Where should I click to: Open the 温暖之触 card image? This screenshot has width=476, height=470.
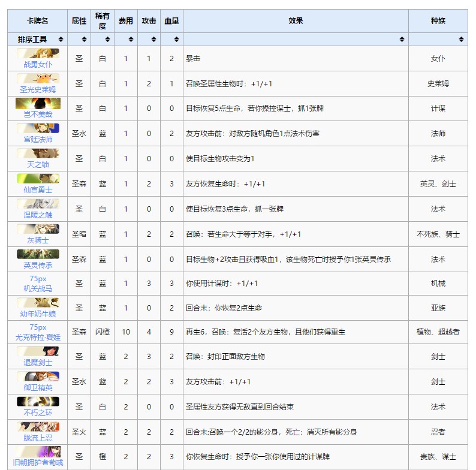(x=38, y=204)
